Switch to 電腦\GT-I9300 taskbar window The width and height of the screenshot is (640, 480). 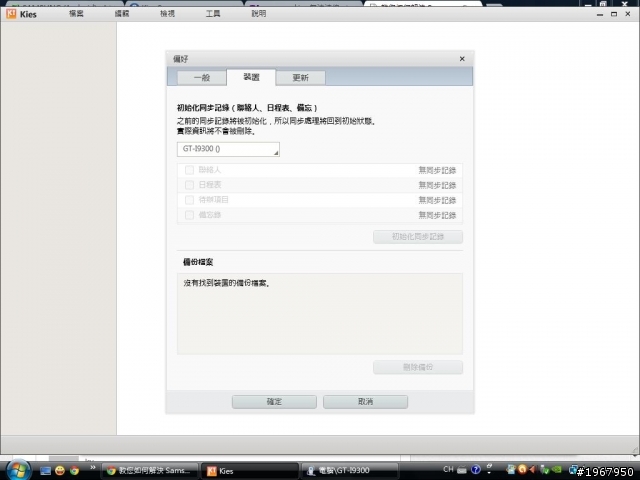[349, 471]
